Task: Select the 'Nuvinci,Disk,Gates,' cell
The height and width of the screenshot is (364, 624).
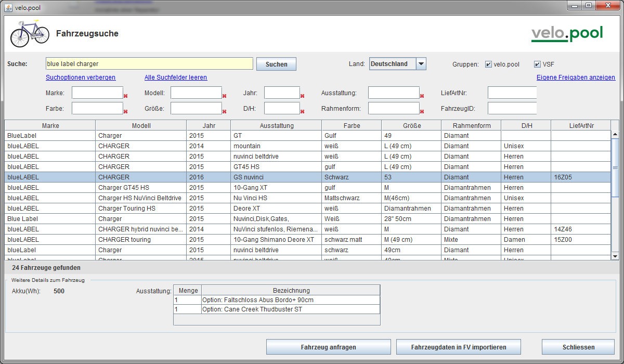Action: tap(276, 219)
